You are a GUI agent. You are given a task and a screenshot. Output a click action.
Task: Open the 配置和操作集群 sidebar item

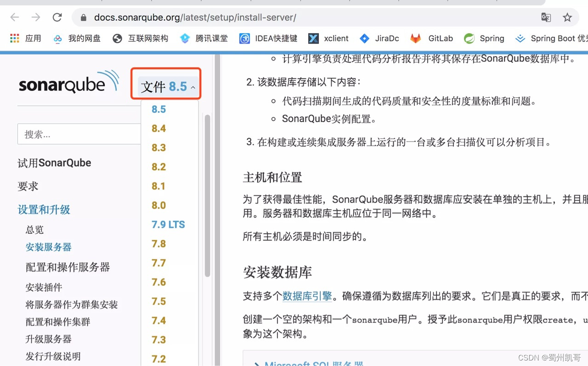click(x=58, y=322)
